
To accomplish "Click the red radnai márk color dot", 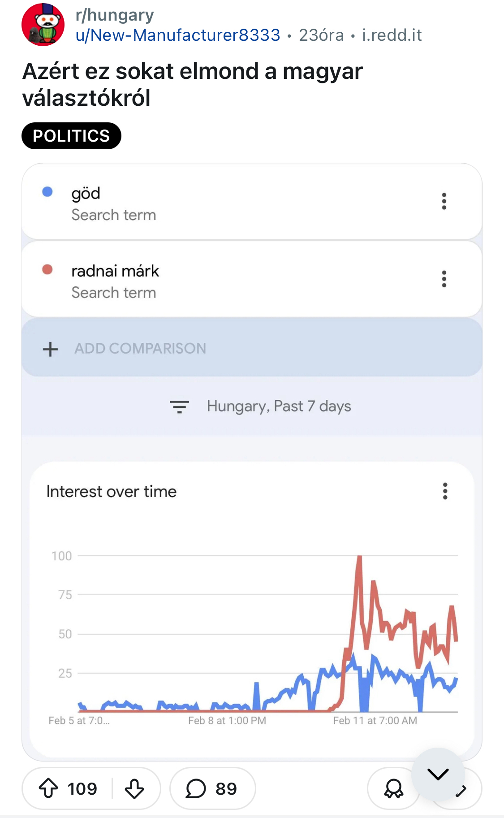I will (47, 269).
